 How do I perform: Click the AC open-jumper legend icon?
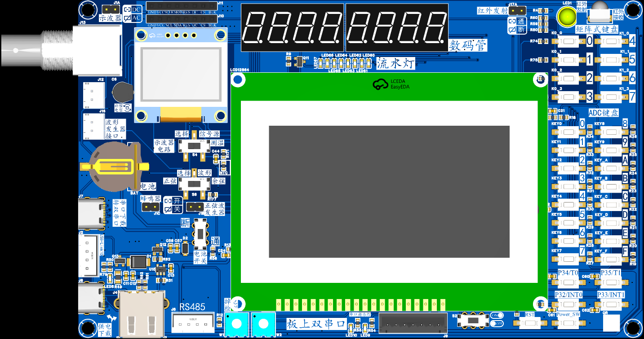coord(127,18)
